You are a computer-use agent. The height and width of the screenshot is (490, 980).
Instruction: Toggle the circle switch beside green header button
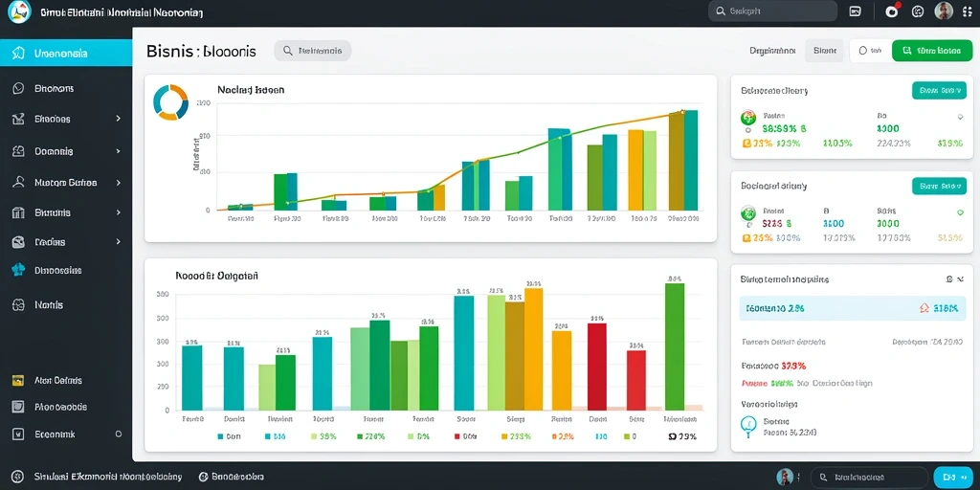click(x=862, y=51)
